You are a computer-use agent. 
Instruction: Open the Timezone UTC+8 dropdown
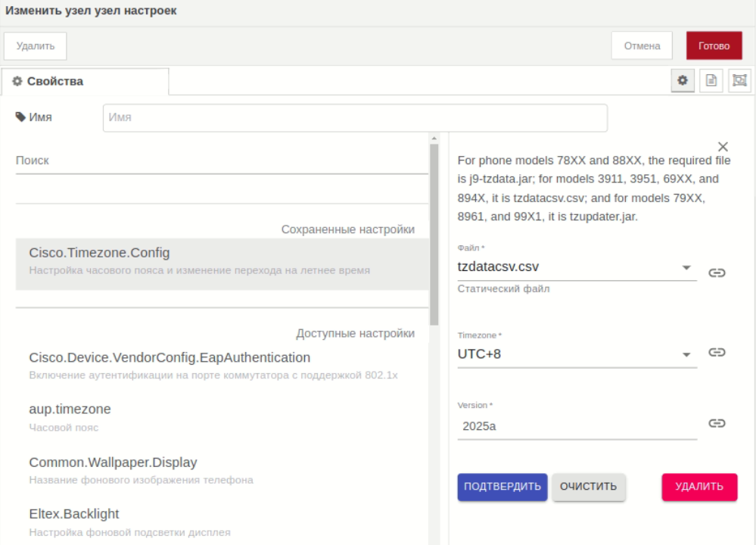(686, 354)
